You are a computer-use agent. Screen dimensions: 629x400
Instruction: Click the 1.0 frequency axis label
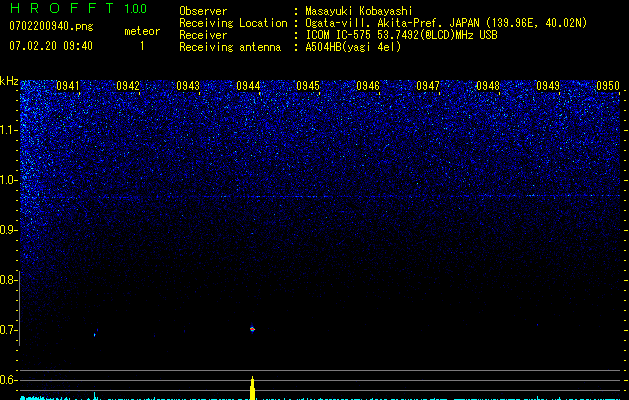point(9,180)
